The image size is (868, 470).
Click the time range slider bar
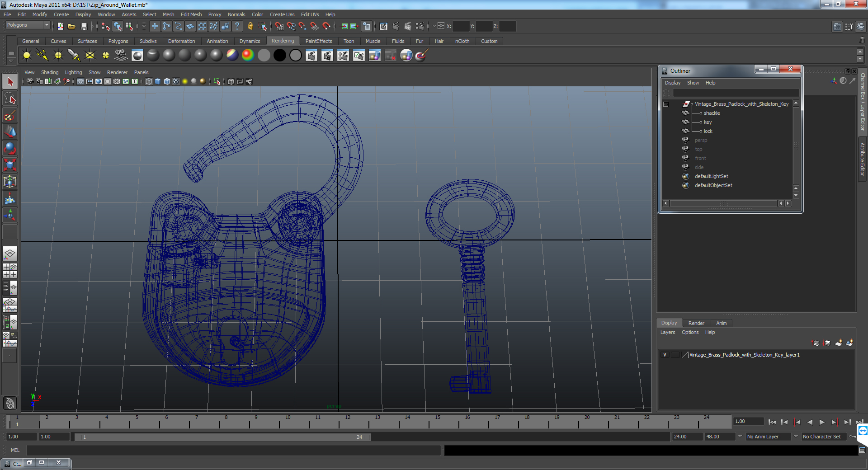pyautogui.click(x=222, y=437)
